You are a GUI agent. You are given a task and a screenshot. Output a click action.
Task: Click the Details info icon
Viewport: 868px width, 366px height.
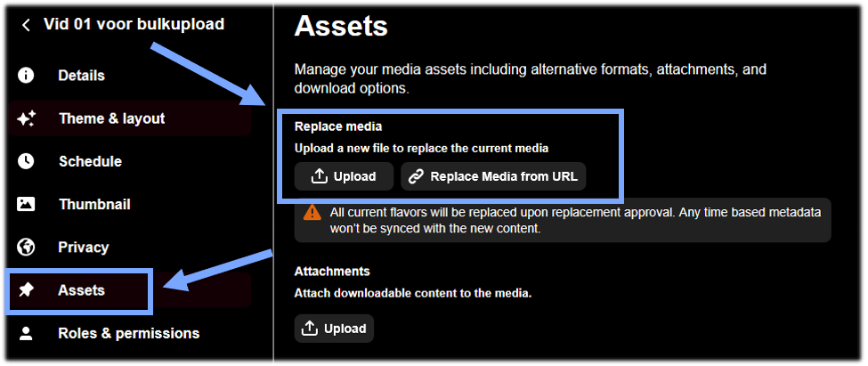pos(26,76)
